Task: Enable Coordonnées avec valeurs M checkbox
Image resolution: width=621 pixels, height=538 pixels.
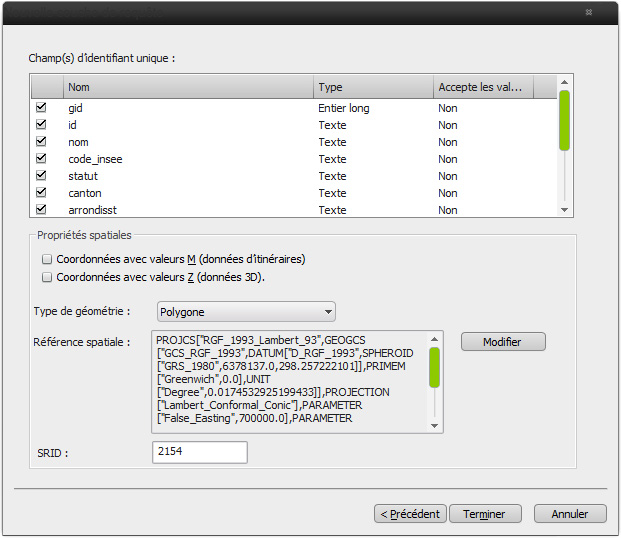Action: pyautogui.click(x=46, y=259)
